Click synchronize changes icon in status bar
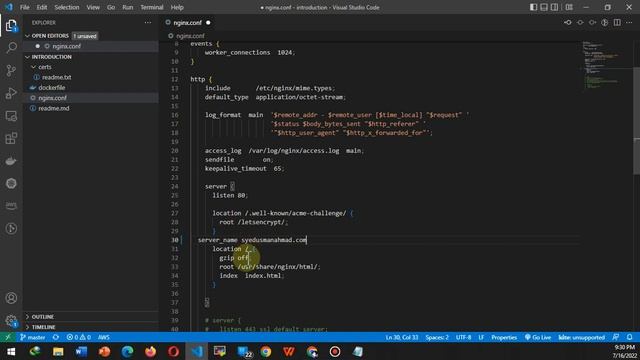640x360 pixels. click(56, 337)
